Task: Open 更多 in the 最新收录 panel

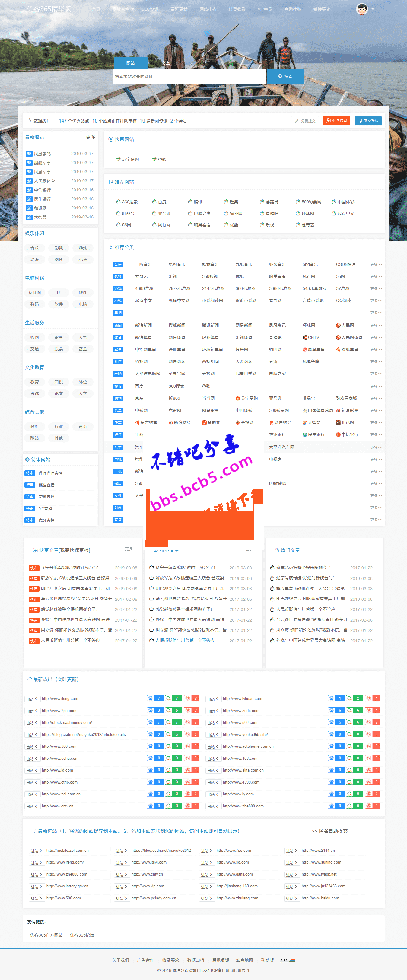Action: pyautogui.click(x=91, y=137)
